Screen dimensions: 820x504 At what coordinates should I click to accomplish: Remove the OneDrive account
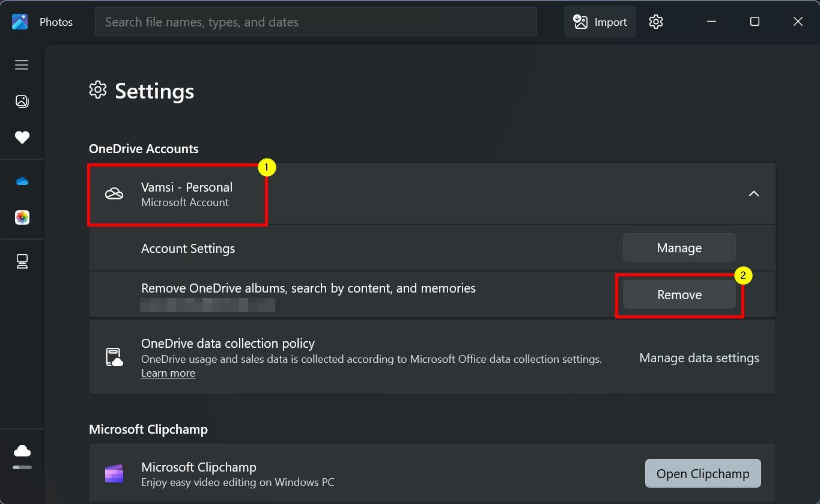(679, 295)
